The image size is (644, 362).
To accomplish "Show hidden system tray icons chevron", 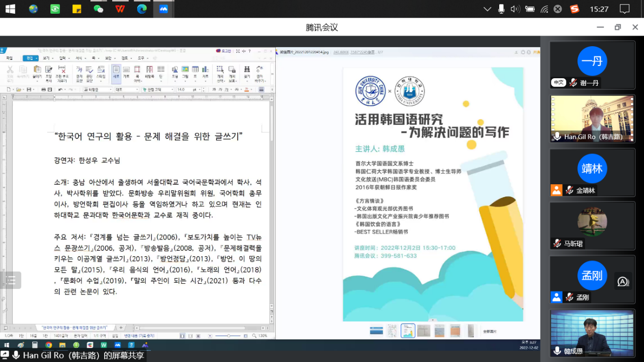I will (x=487, y=9).
